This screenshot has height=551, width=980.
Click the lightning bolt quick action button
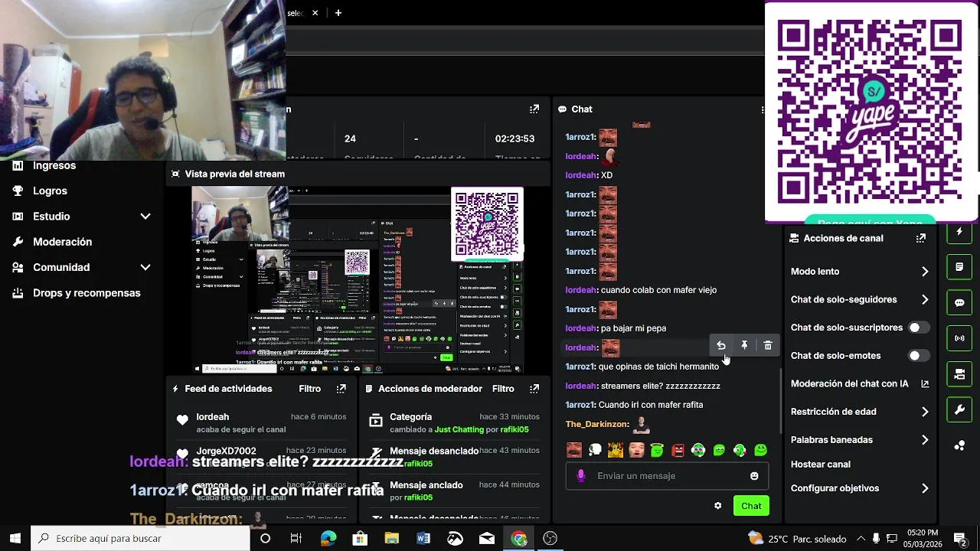(x=959, y=232)
